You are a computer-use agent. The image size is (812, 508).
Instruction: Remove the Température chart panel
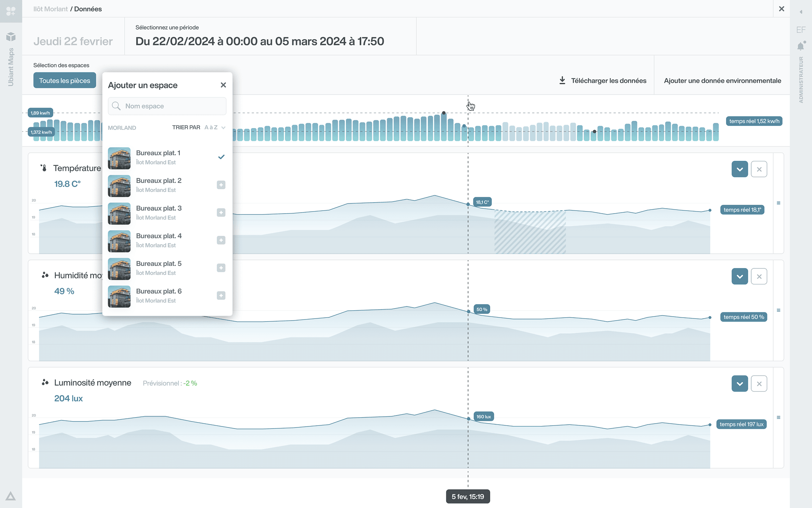pyautogui.click(x=759, y=169)
